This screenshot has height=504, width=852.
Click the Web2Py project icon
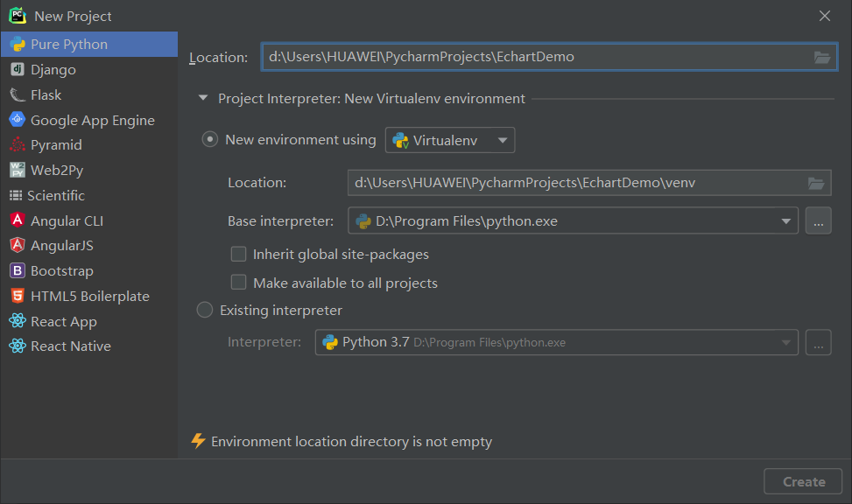(18, 170)
